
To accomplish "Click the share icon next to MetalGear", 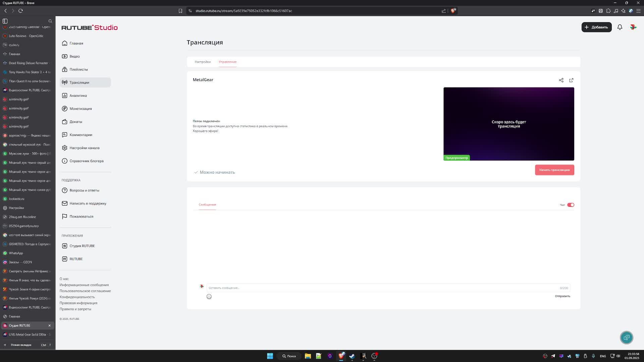I will pyautogui.click(x=561, y=80).
